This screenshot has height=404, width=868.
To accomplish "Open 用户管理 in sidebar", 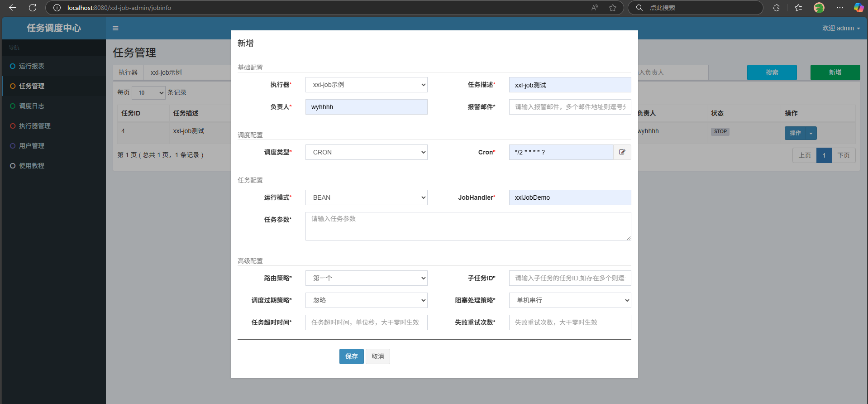I will 54,146.
